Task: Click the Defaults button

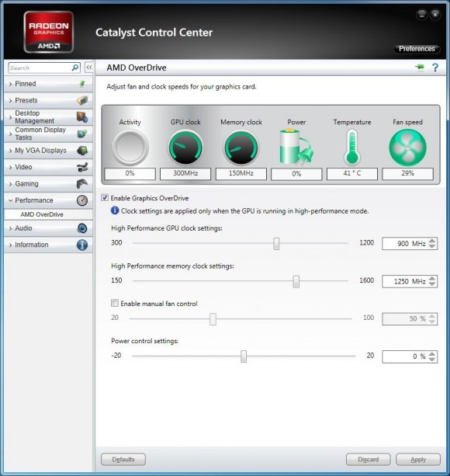Action: 123,459
